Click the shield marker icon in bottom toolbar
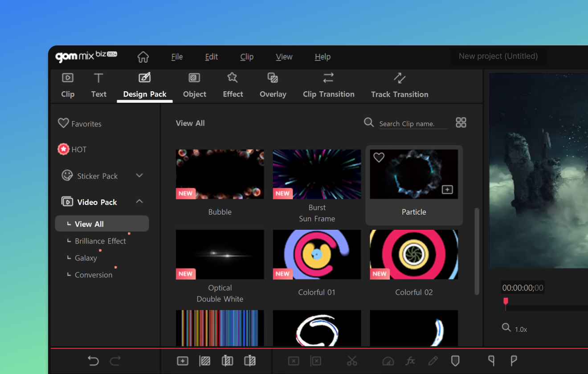 tap(455, 361)
